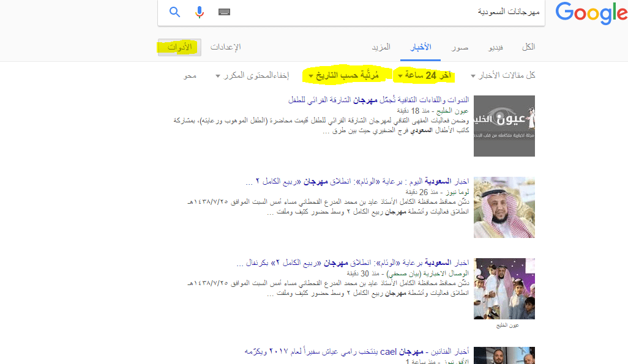Click the Google logo
628x364 pixels.
[x=591, y=13]
